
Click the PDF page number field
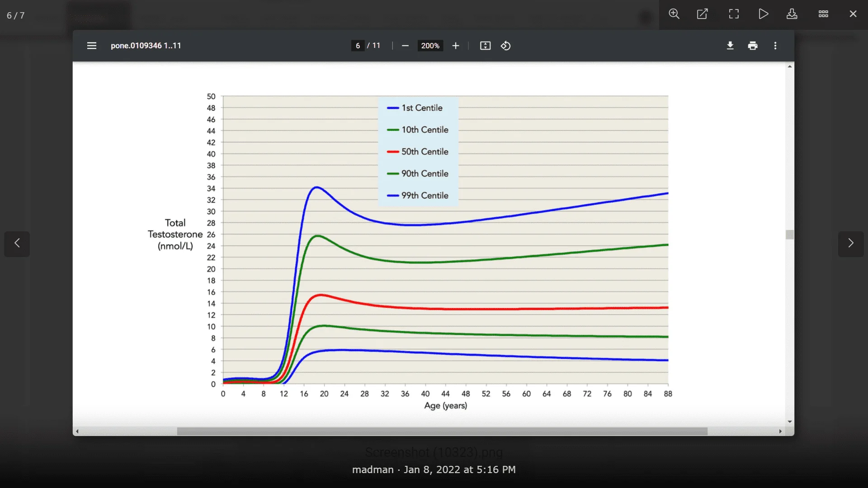358,46
